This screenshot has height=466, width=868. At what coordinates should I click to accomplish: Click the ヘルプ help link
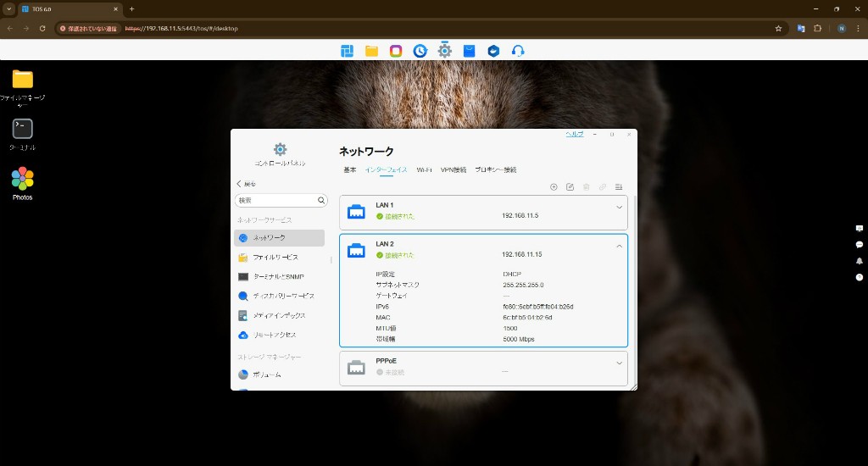[574, 135]
